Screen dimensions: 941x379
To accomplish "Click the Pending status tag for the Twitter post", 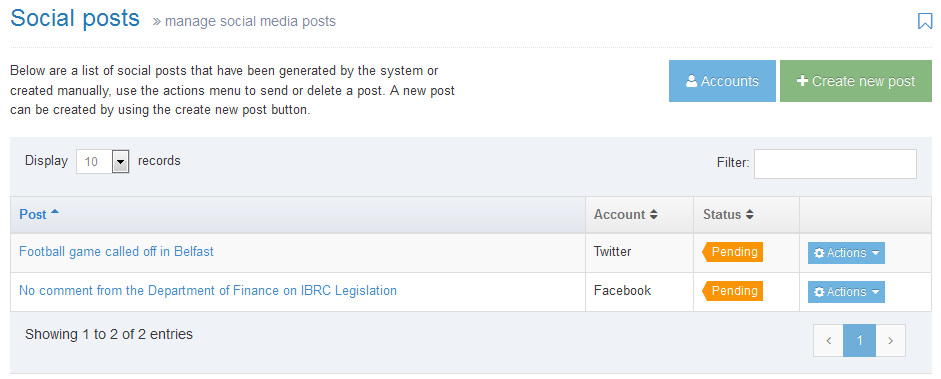I will click(733, 252).
